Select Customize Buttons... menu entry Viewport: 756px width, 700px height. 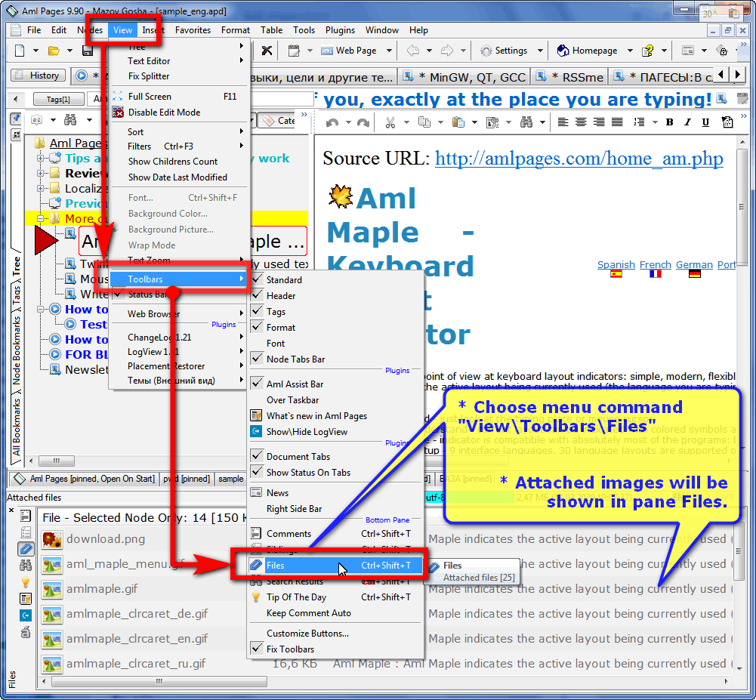click(x=337, y=633)
